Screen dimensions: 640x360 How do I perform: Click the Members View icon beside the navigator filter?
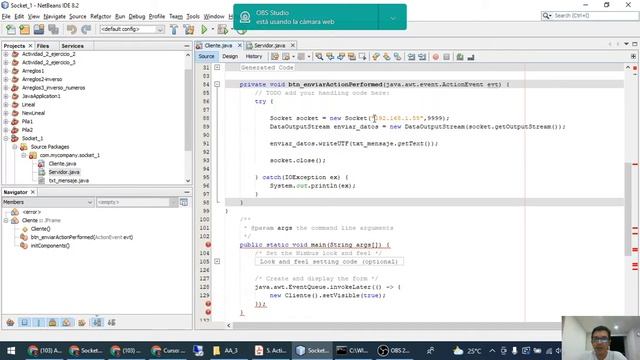coord(184,202)
